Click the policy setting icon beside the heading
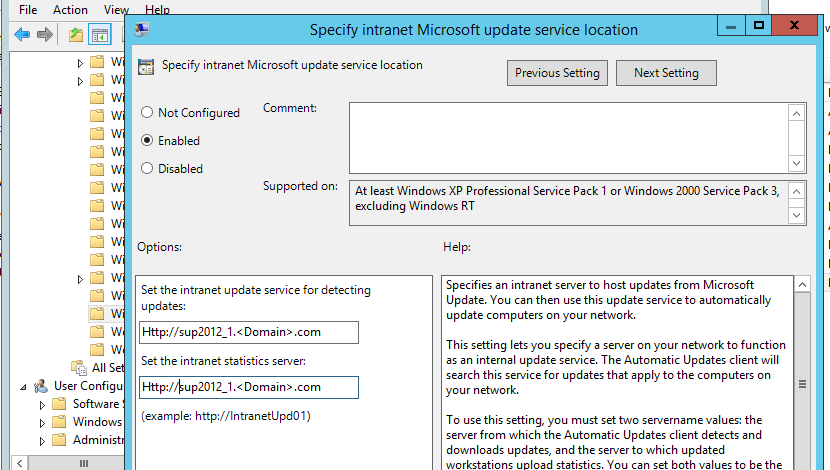Viewport: 830px width, 470px height. coord(146,67)
